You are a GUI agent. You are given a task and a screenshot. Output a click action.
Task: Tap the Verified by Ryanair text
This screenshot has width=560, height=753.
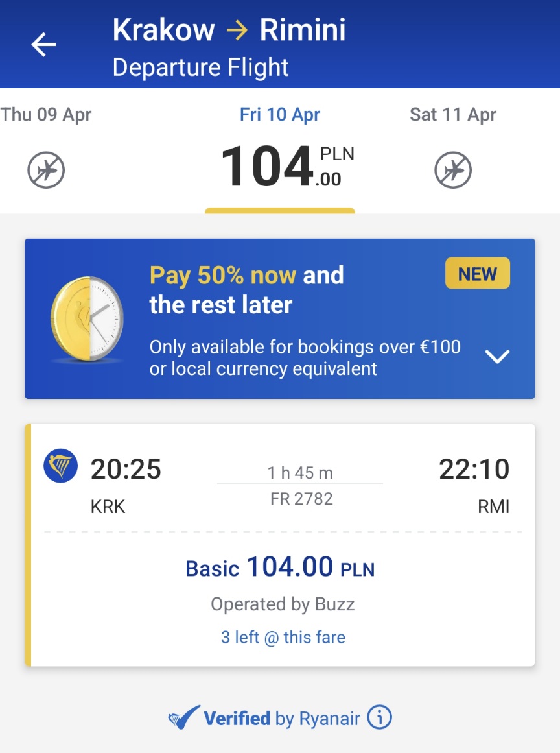(x=282, y=719)
